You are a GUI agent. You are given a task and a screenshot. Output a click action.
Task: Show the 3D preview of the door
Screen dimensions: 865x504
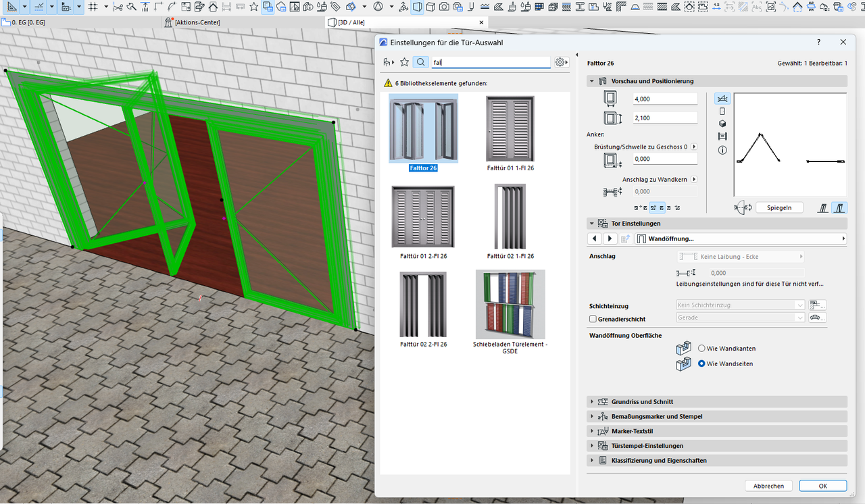pyautogui.click(x=722, y=124)
